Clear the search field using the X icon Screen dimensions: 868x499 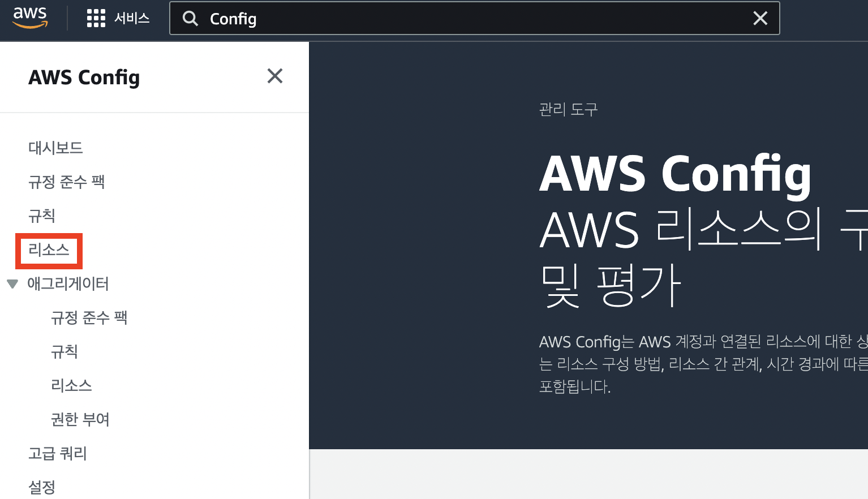click(760, 18)
